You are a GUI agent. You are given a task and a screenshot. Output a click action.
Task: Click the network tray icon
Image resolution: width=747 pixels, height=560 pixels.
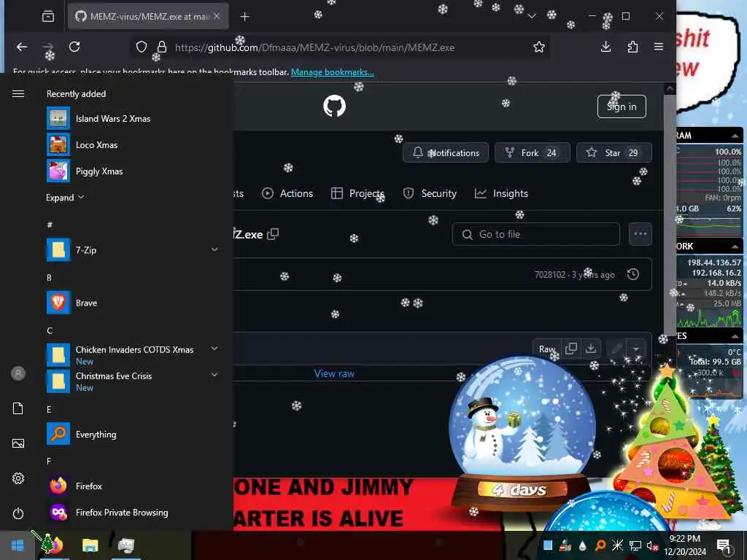click(x=635, y=545)
